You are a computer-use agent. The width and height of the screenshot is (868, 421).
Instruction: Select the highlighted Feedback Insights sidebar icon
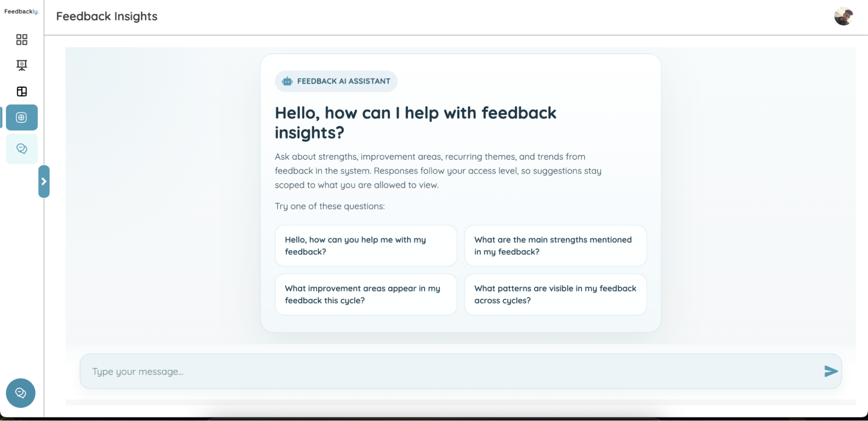(22, 117)
